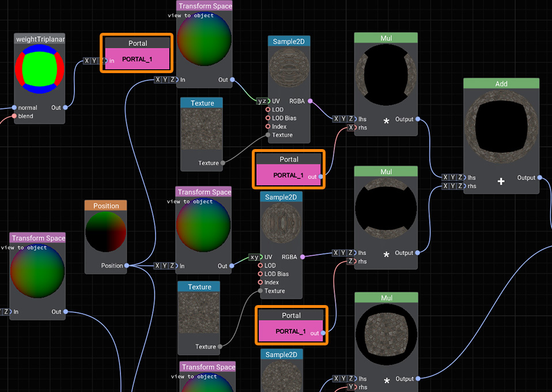This screenshot has width=552, height=392.
Task: Click the Texture input port on the xy Sample2D
Action: (x=260, y=291)
